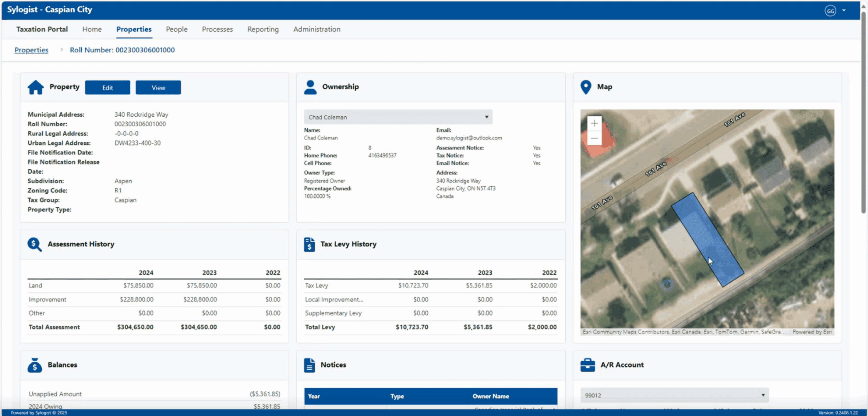Viewport: 868px width, 416px height.
Task: Open the GG user profile menu arrow
Action: (844, 10)
